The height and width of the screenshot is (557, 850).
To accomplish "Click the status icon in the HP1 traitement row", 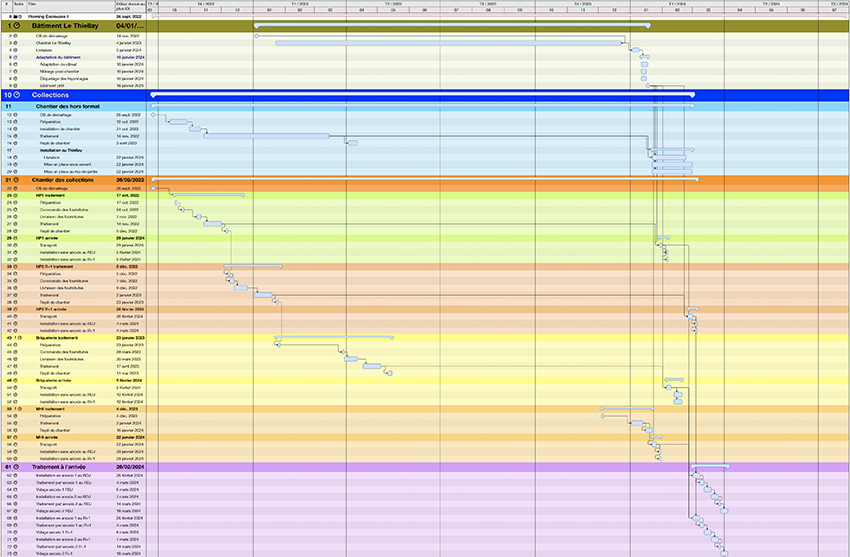I will point(15,195).
